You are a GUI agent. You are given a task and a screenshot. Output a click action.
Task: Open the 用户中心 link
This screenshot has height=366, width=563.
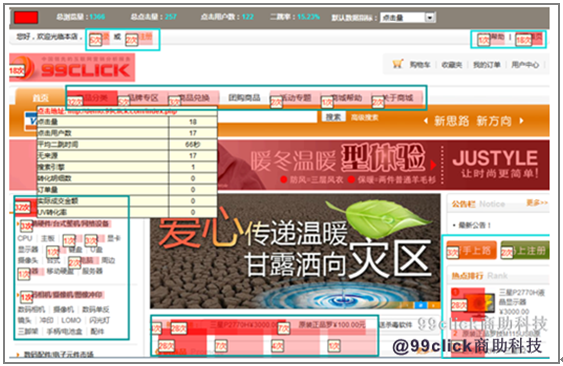coord(525,65)
